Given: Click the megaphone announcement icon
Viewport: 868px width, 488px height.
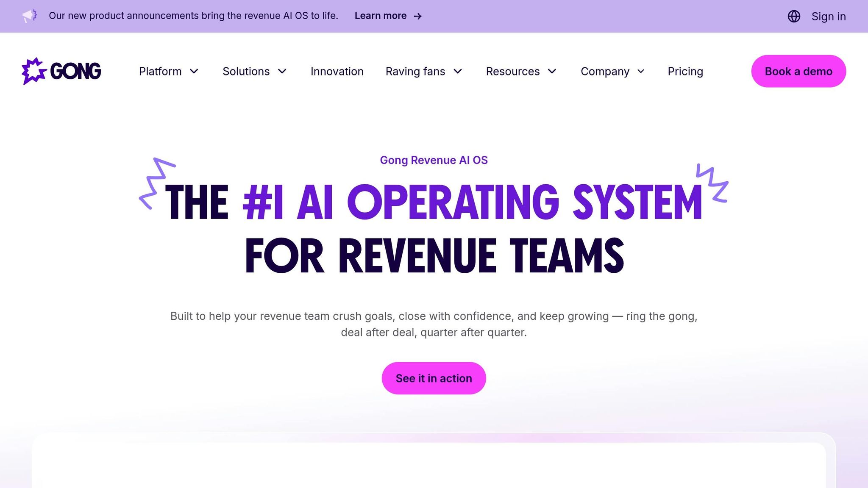Looking at the screenshot, I should pyautogui.click(x=30, y=16).
